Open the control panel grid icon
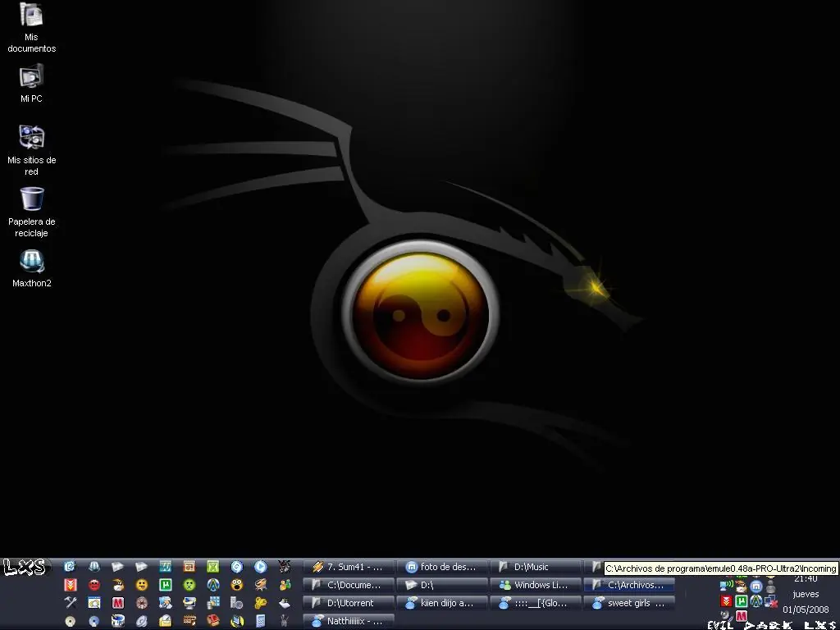 pyautogui.click(x=213, y=603)
